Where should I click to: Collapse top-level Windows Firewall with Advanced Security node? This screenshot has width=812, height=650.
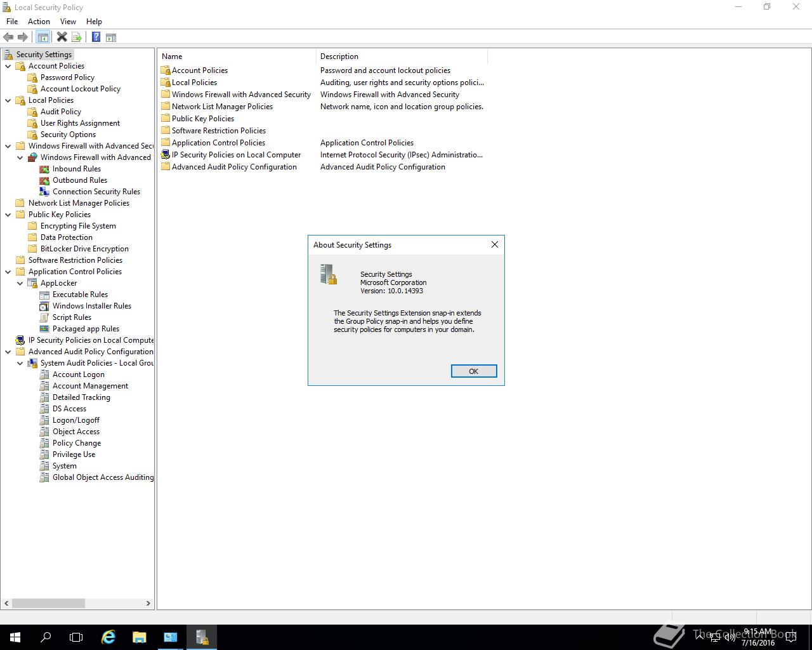click(x=8, y=146)
